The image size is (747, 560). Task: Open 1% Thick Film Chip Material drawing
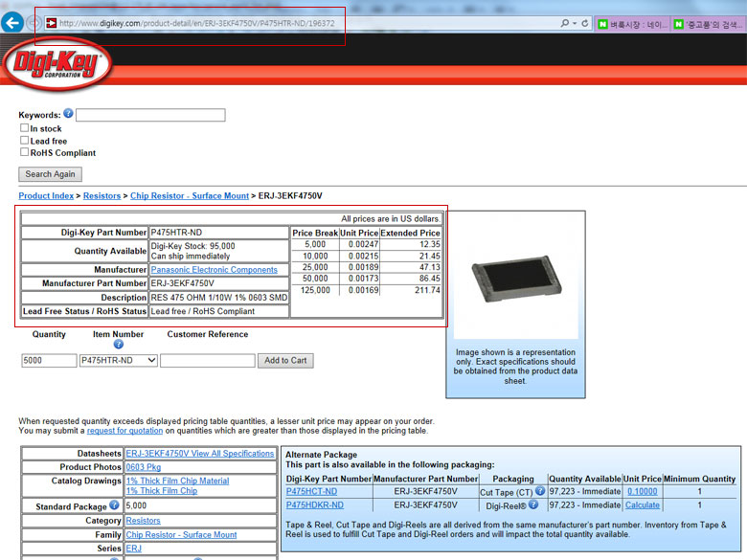click(177, 481)
